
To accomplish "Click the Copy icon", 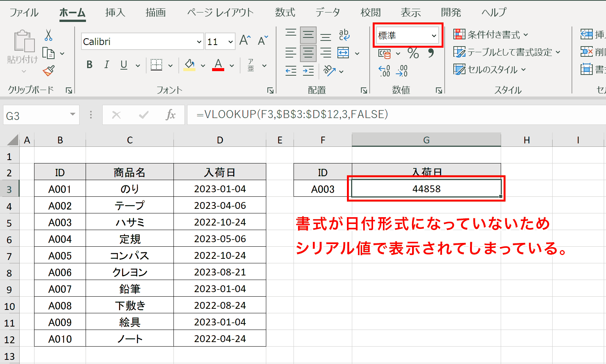I will tap(48, 53).
